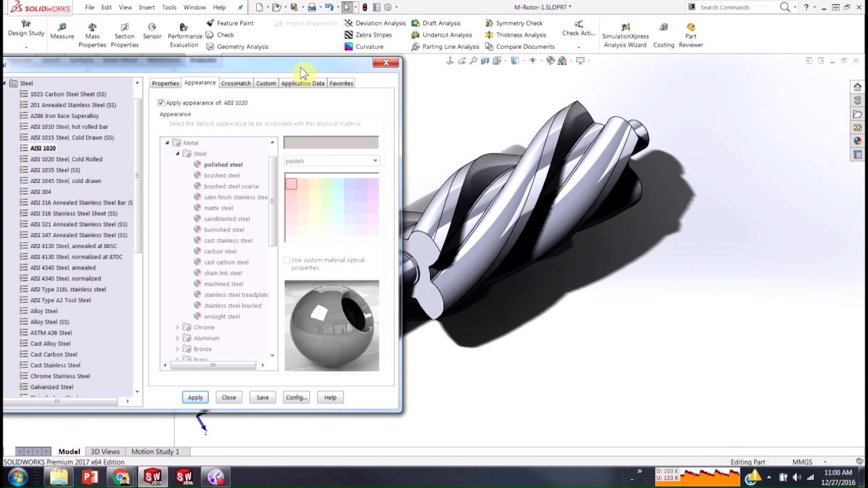Screen dimensions: 868x488
Task: Click the Rebuild traffic light icon
Action: point(365,7)
